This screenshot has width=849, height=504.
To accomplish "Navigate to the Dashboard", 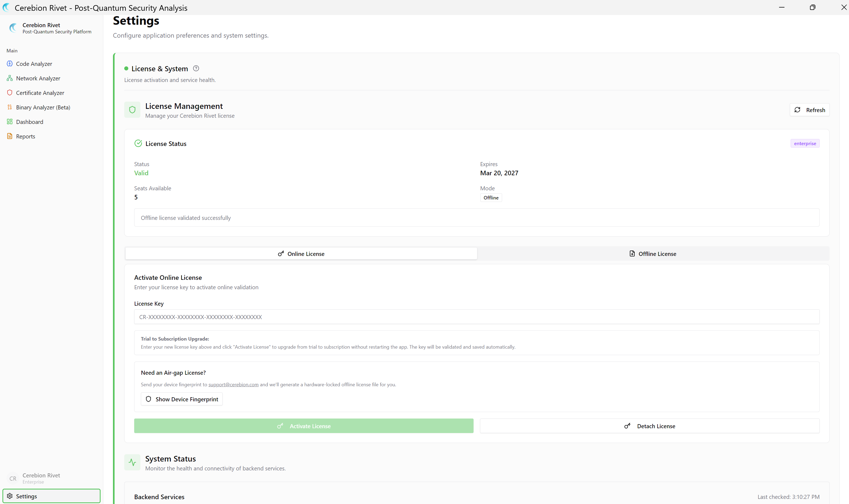I will point(52,121).
